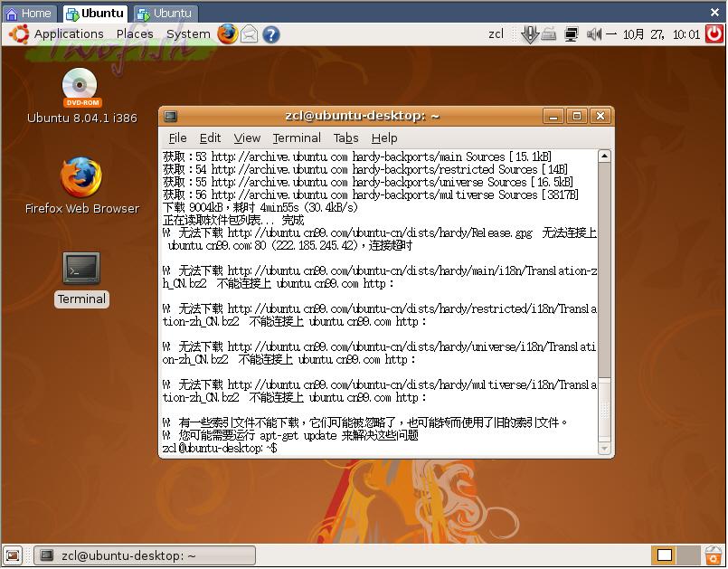Close the VM viewer with the X
Screen dimensions: 728x569
715,13
